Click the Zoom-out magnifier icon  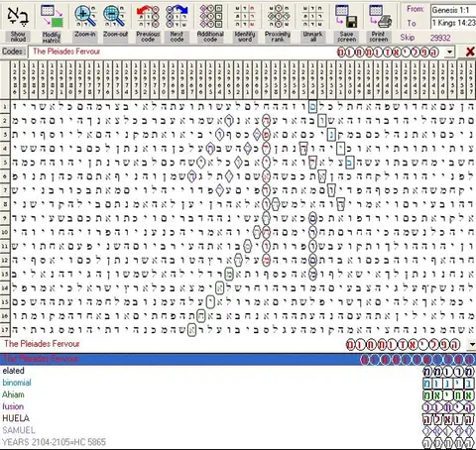(x=114, y=16)
